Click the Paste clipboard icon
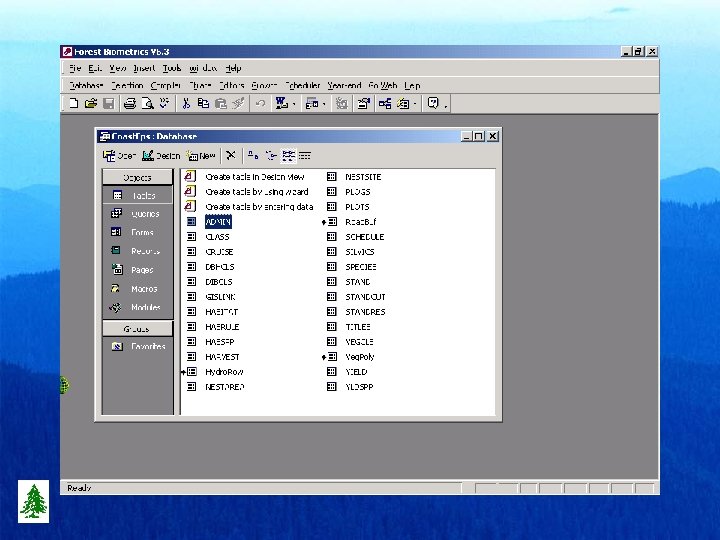 click(220, 103)
